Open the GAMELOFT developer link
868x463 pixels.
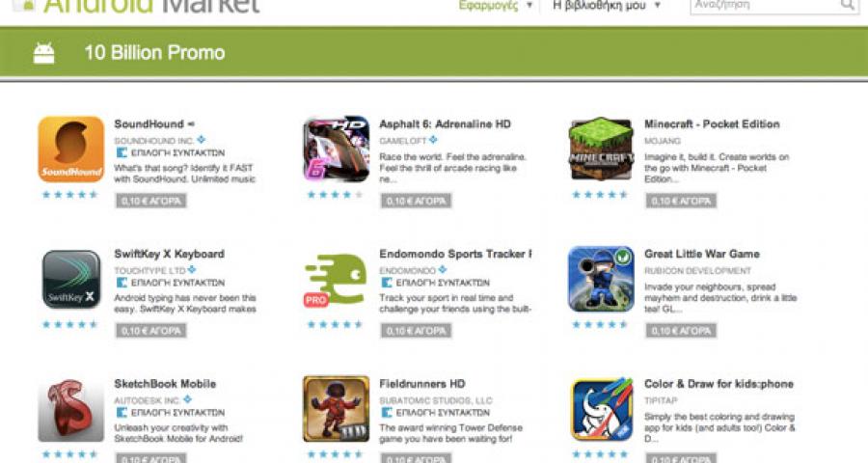(x=403, y=141)
